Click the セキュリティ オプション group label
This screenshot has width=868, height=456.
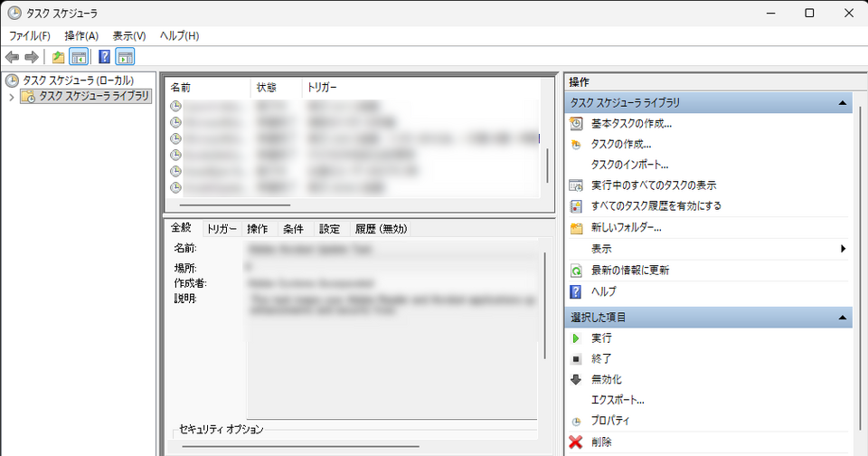(x=221, y=430)
